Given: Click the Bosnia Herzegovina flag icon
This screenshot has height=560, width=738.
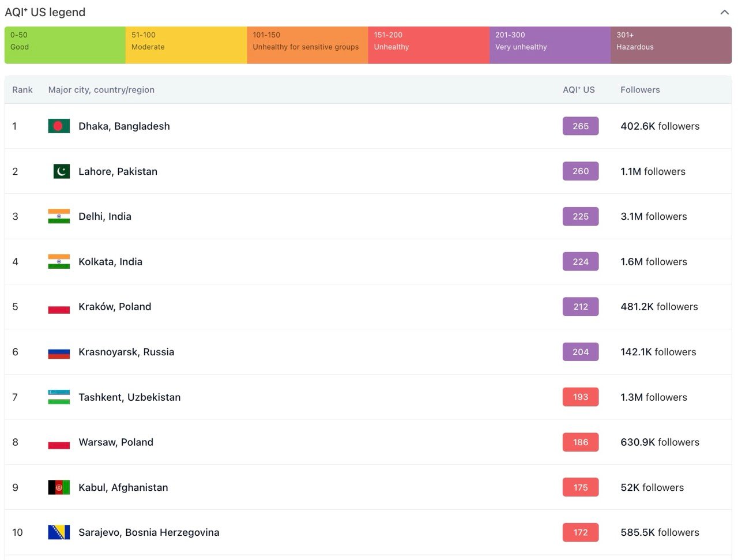Looking at the screenshot, I should (x=59, y=532).
